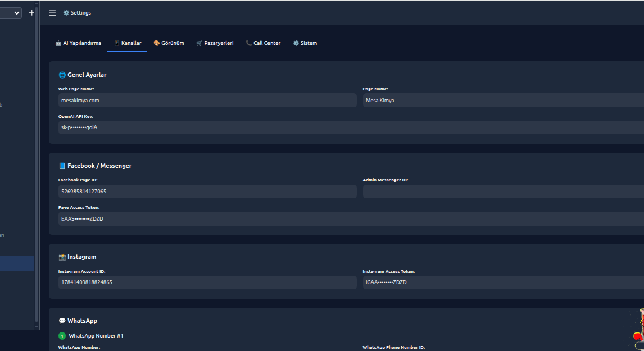Focus the Web Page Name input field
The image size is (644, 351).
tap(208, 100)
